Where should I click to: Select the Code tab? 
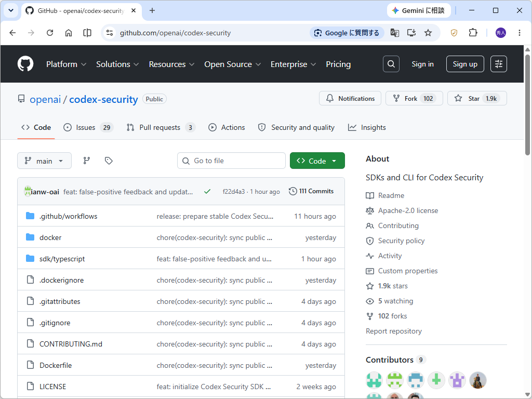pos(36,127)
